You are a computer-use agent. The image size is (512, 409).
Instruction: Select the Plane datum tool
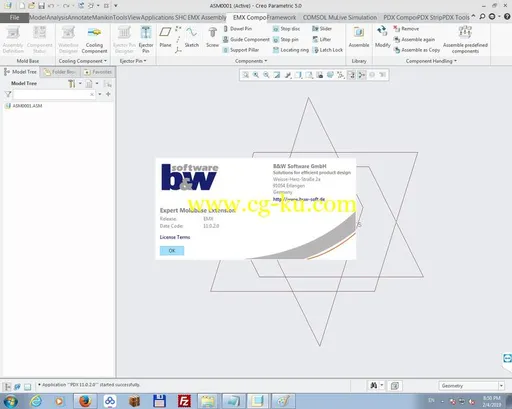click(x=165, y=36)
